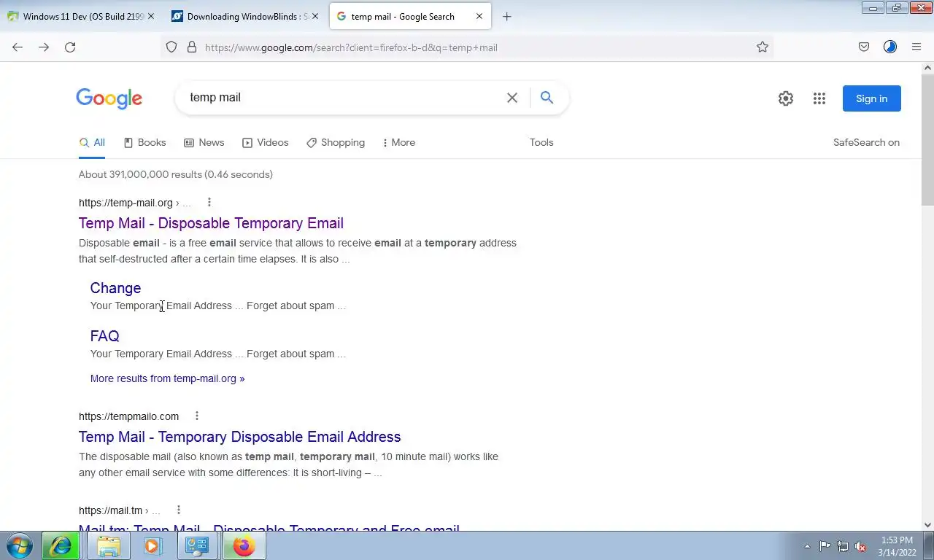Click the Sign in button
934x560 pixels.
(x=872, y=98)
